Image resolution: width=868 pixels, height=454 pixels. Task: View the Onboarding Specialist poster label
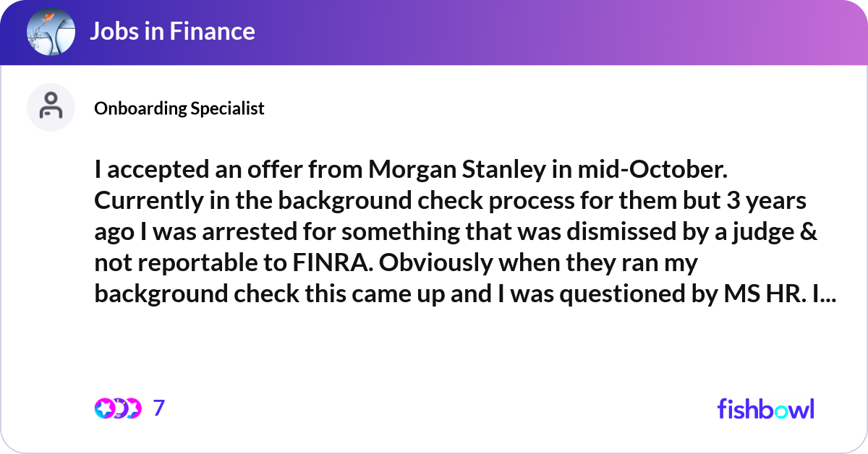pos(179,108)
